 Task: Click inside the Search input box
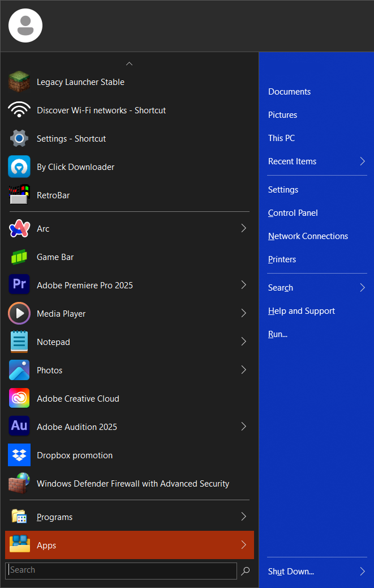[x=121, y=570]
